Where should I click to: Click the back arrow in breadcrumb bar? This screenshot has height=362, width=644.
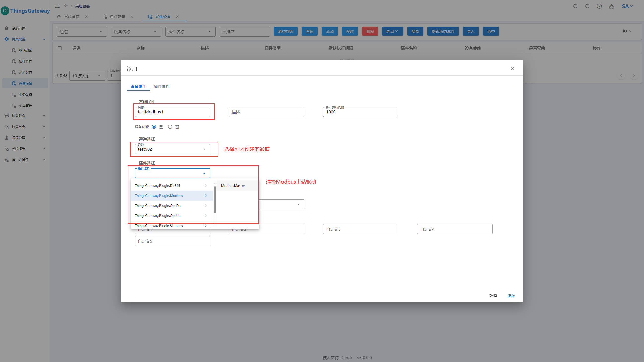(66, 6)
